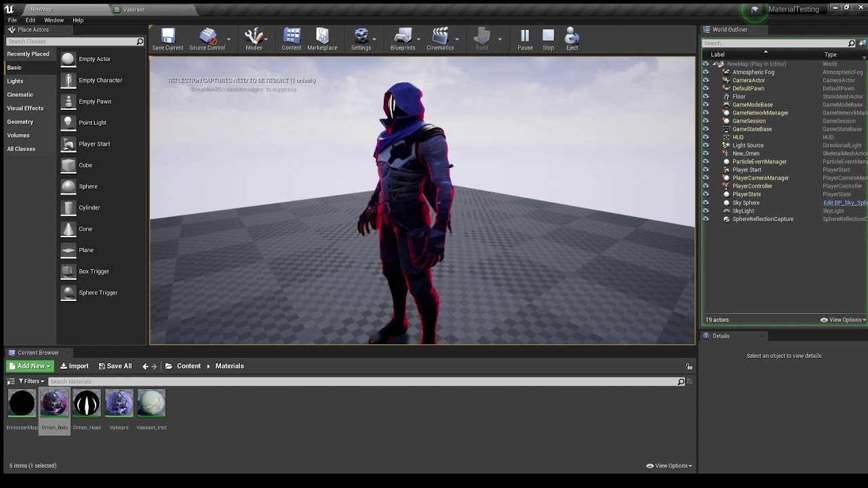
Task: Switch to the Valorant tab
Action: (x=134, y=9)
